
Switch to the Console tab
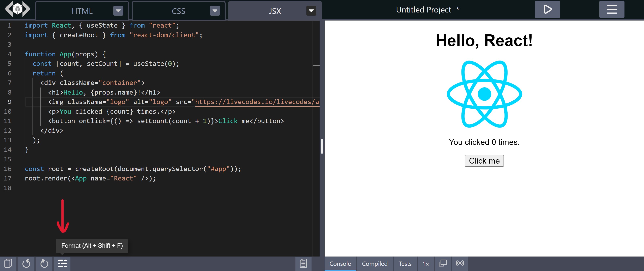(x=341, y=263)
